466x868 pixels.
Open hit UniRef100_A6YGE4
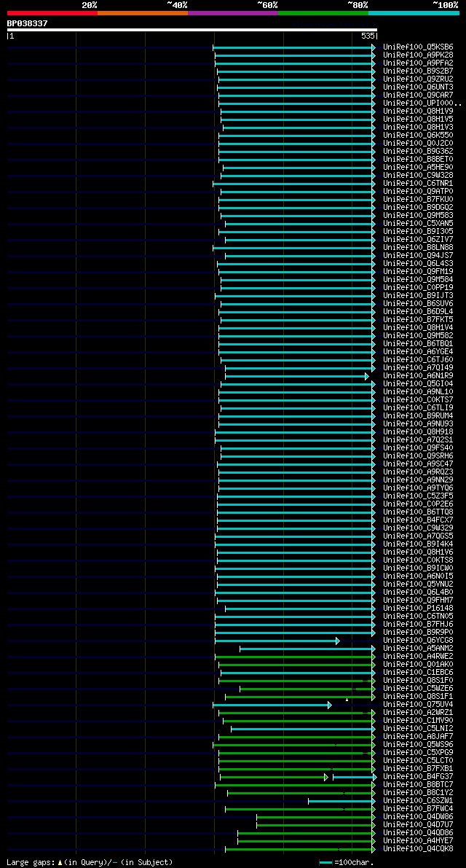418,352
